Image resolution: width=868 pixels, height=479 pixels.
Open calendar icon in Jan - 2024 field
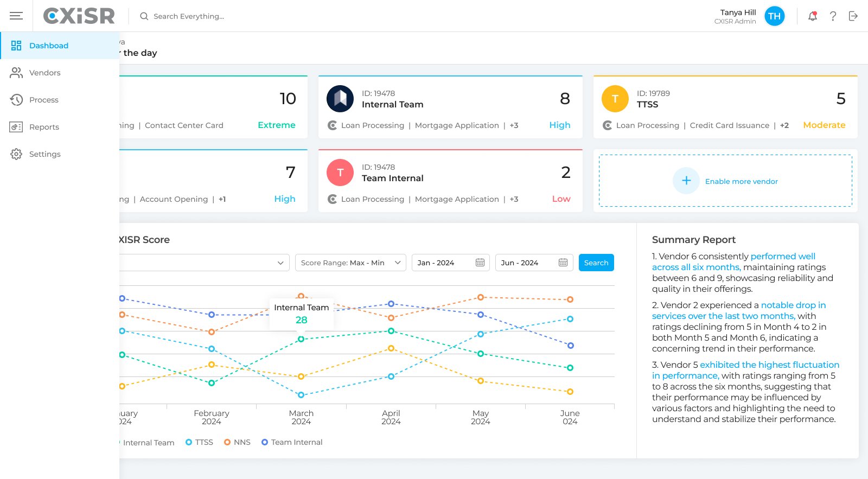click(x=480, y=263)
